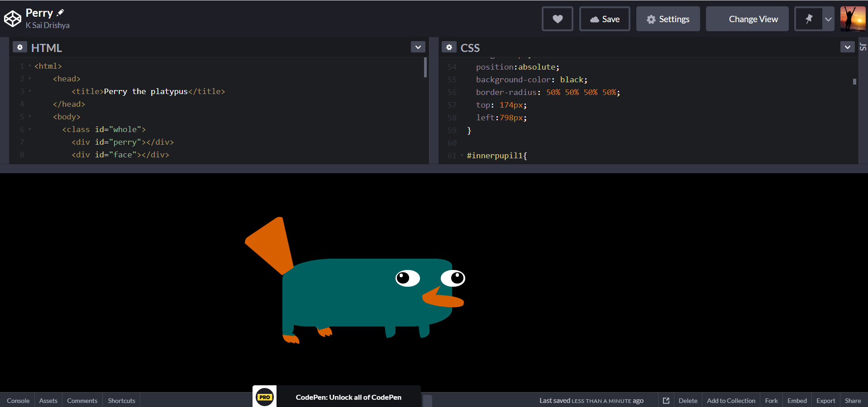Click the open-in-new-window icon near Last saved
Screen dimensions: 868x407
pos(666,400)
